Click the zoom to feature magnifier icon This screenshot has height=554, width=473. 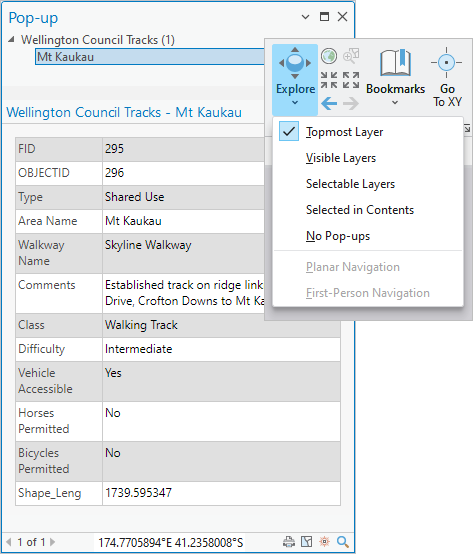(x=342, y=542)
